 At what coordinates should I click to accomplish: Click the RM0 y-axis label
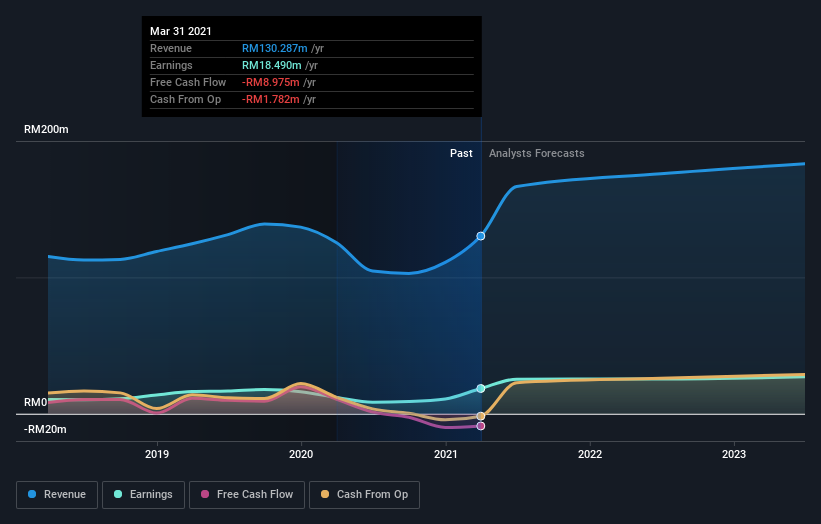click(36, 402)
